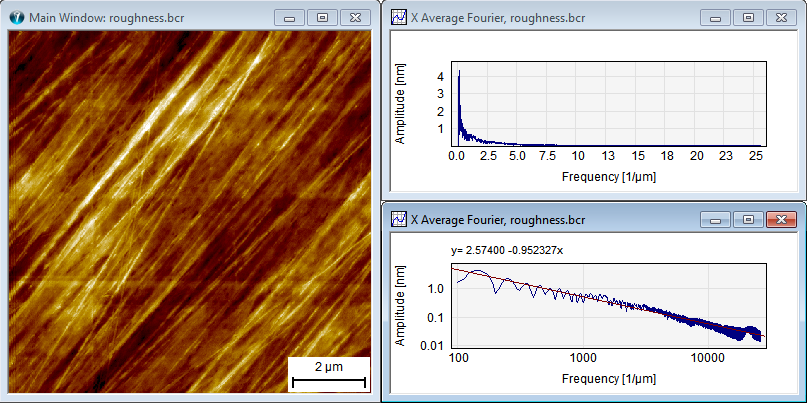Click the upper X Average Fourier window's graph icon

pos(399,18)
